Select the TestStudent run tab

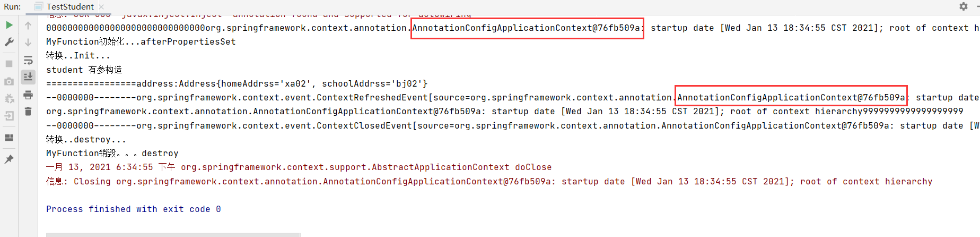(69, 6)
